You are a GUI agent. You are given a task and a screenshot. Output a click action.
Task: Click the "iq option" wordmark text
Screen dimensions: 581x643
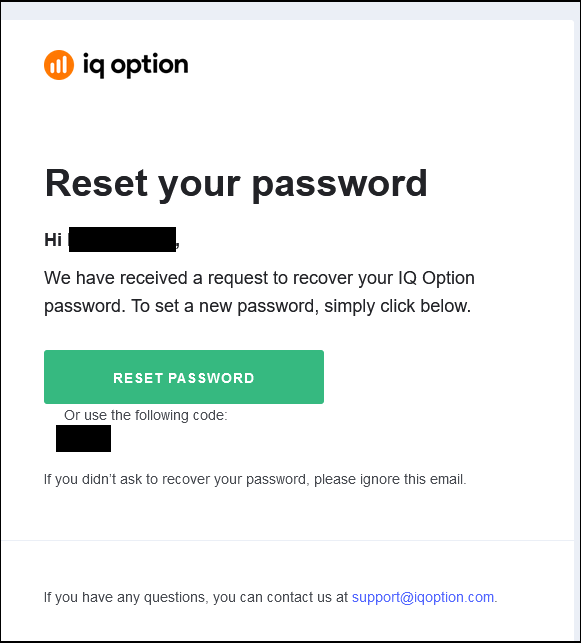click(136, 65)
